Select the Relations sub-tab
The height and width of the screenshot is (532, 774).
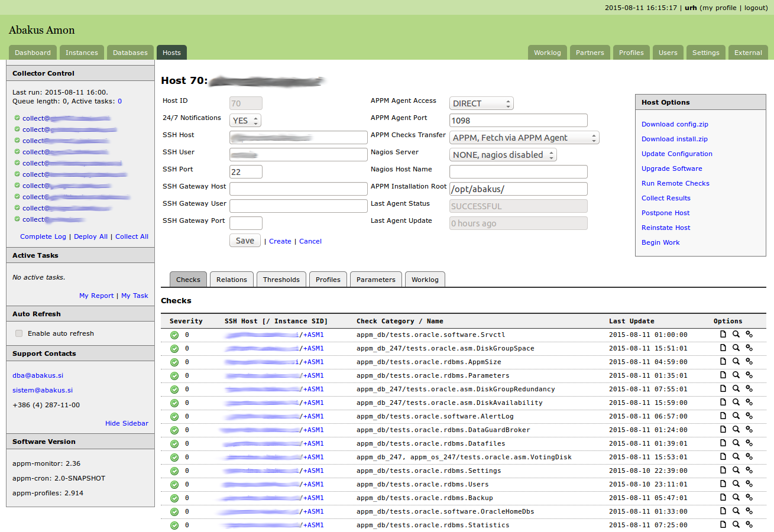click(x=232, y=280)
